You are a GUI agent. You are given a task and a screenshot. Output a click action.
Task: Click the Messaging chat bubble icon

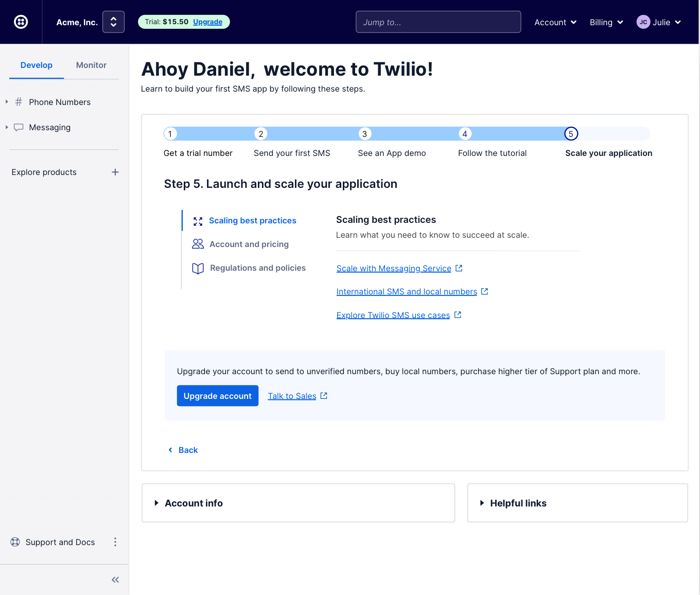[19, 127]
